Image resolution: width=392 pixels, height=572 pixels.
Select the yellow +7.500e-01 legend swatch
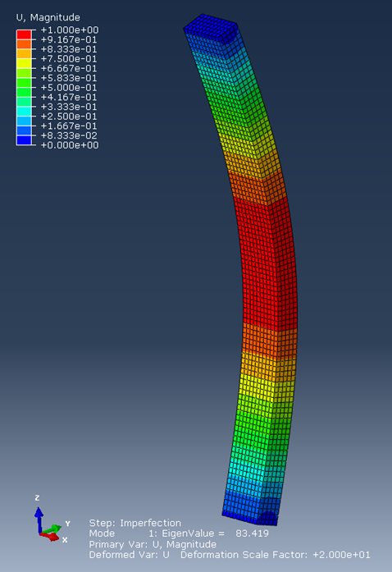[x=24, y=63]
